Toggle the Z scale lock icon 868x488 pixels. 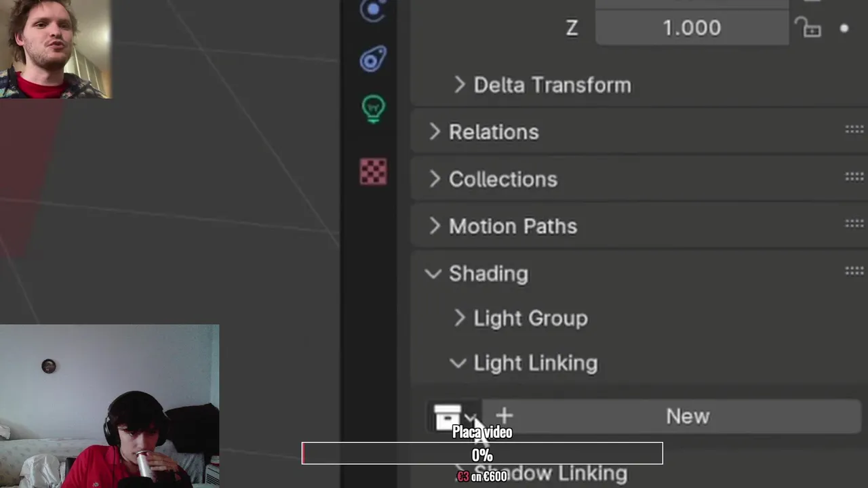pyautogui.click(x=808, y=28)
